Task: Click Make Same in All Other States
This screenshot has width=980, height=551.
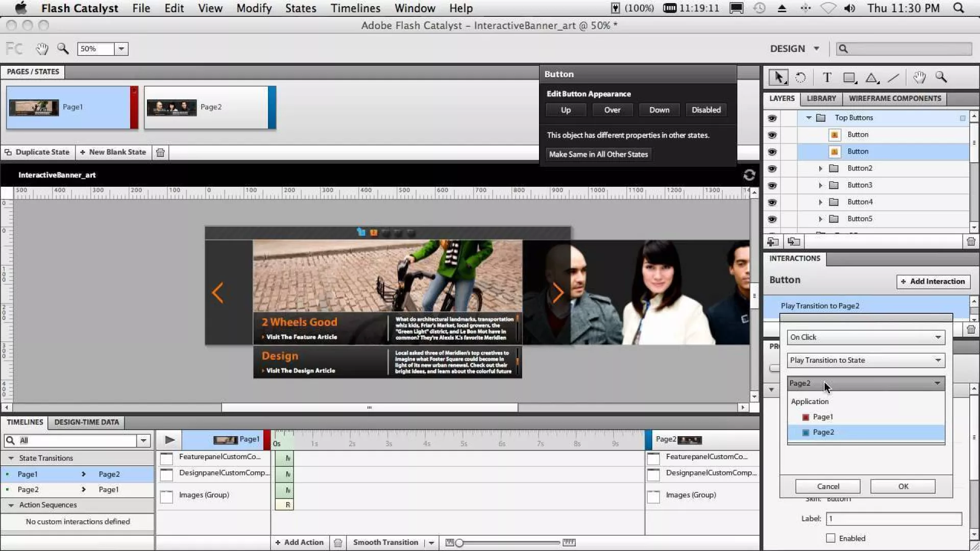Action: (x=598, y=154)
